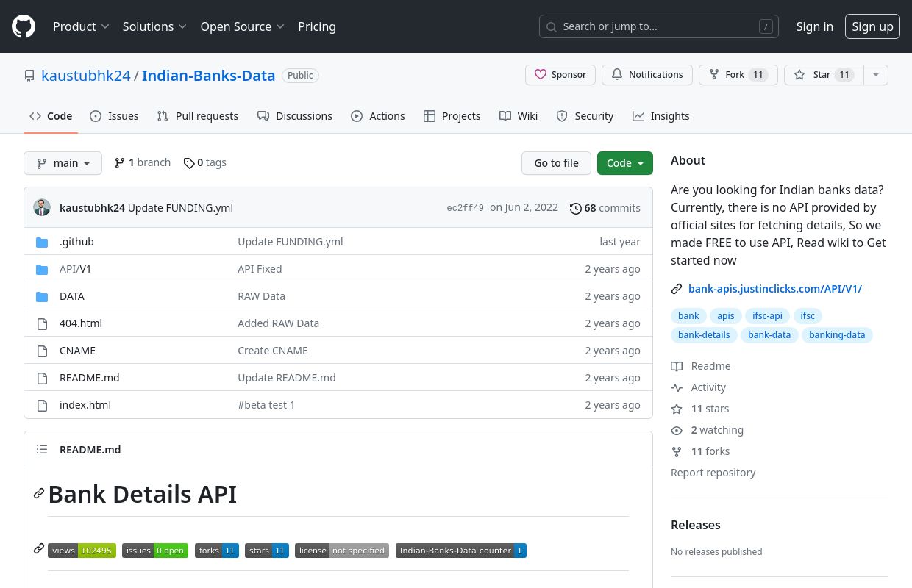Open the Activity link in About sidebar
Image resolution: width=912 pixels, height=588 pixels.
699,387
